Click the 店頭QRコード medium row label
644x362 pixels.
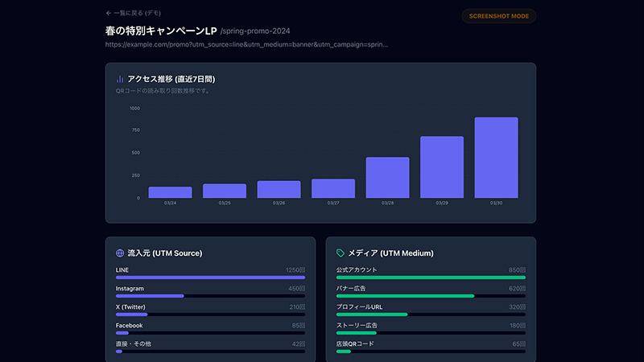[354, 343]
